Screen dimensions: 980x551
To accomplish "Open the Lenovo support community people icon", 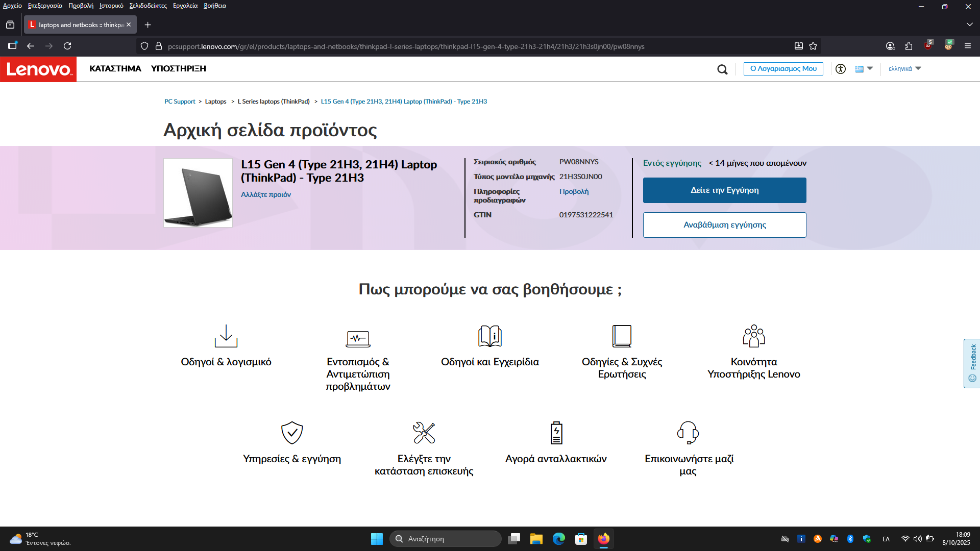I will 753,336.
